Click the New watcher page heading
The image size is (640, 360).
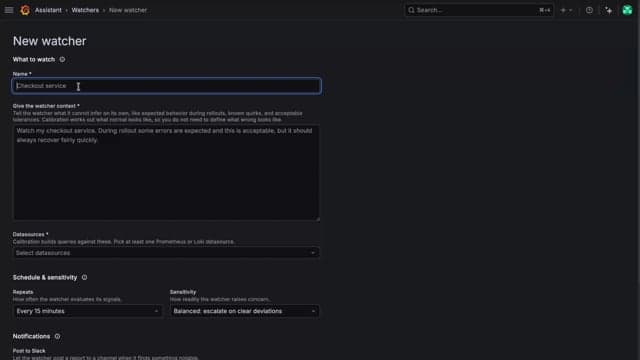49,41
